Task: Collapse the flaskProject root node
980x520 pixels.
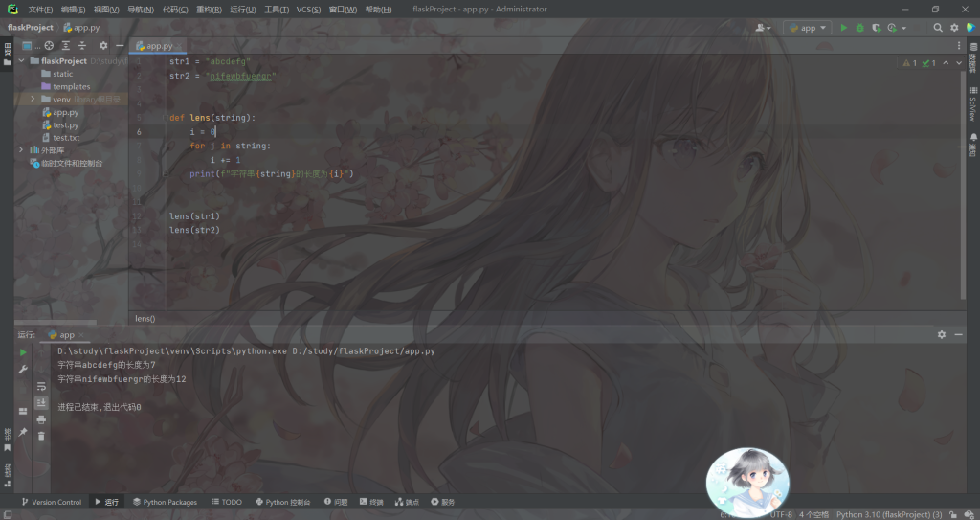Action: click(x=22, y=60)
